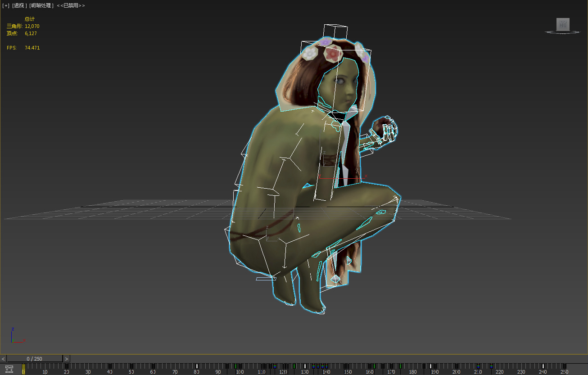
Task: Advance with the time slider right arrow
Action: pos(67,359)
